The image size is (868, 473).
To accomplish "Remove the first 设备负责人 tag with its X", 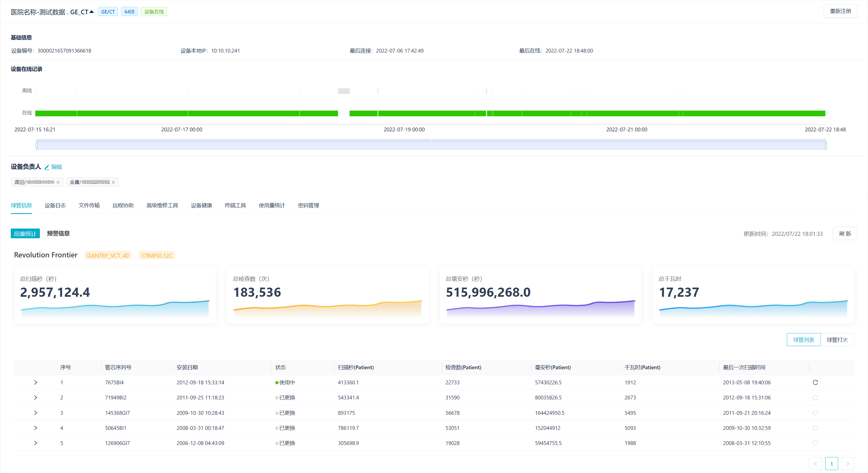I will [x=58, y=182].
